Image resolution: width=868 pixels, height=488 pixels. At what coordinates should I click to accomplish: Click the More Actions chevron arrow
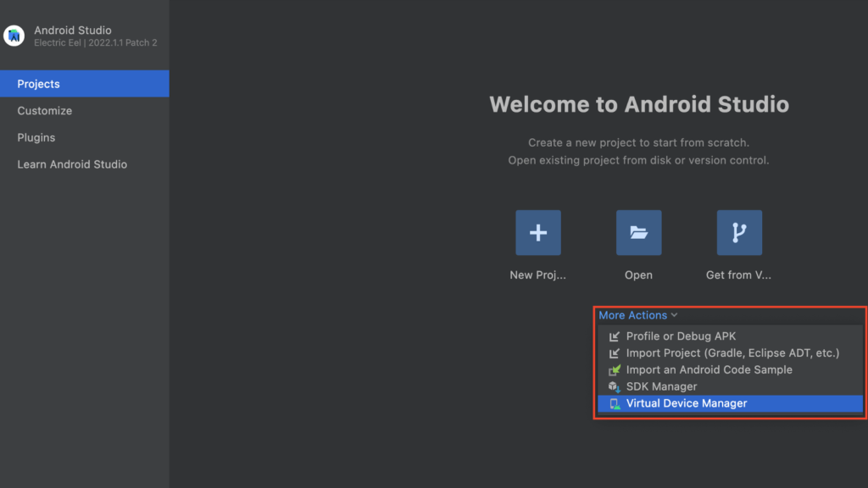(674, 315)
